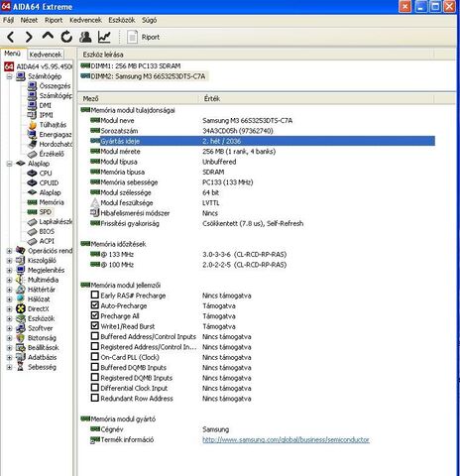The width and height of the screenshot is (460, 476).
Task: Go forward with the right arrow toolbar icon
Action: [x=29, y=37]
